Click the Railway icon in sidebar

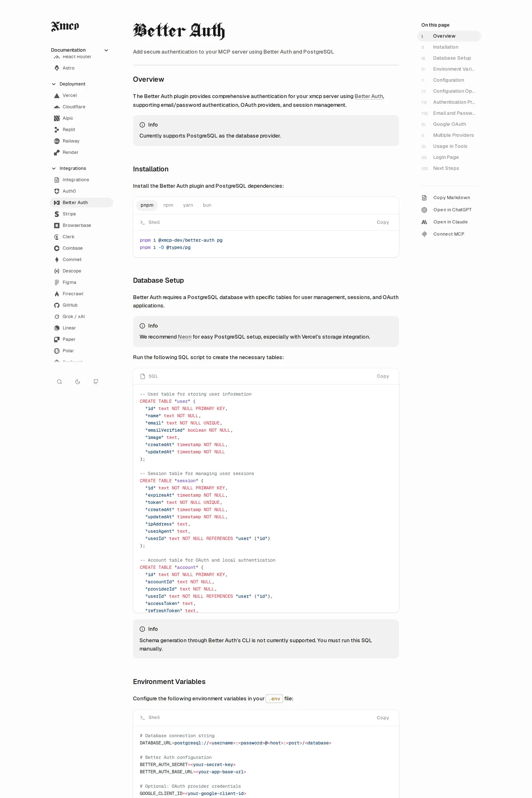(57, 141)
